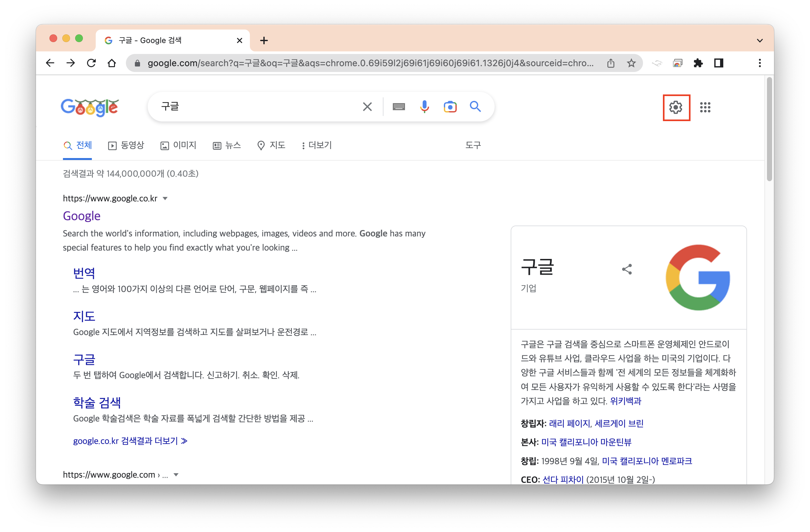The height and width of the screenshot is (532, 810).
Task: Expand options arrow next to google.com URL
Action: (176, 475)
